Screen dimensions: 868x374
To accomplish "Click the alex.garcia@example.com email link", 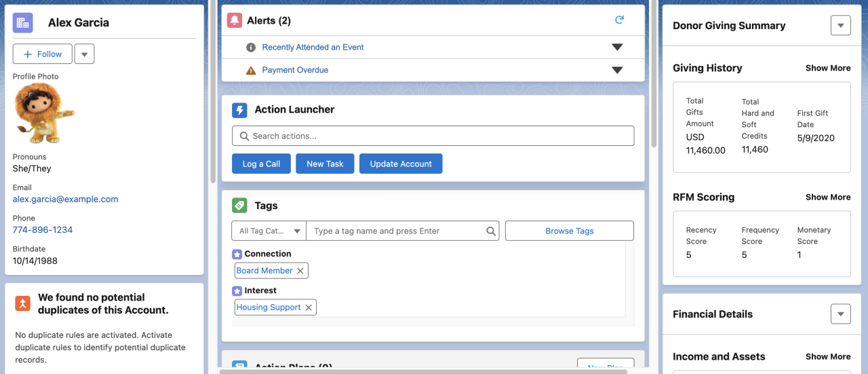I will pos(66,200).
